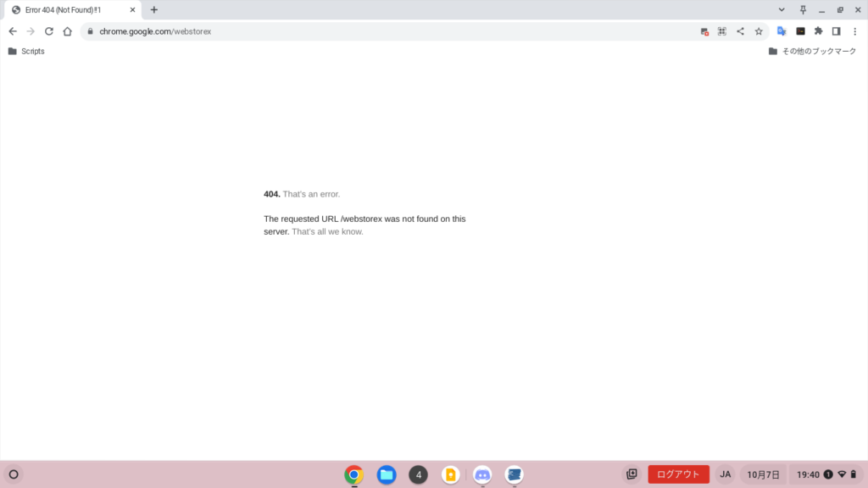Expand the tab search chevron

click(781, 9)
